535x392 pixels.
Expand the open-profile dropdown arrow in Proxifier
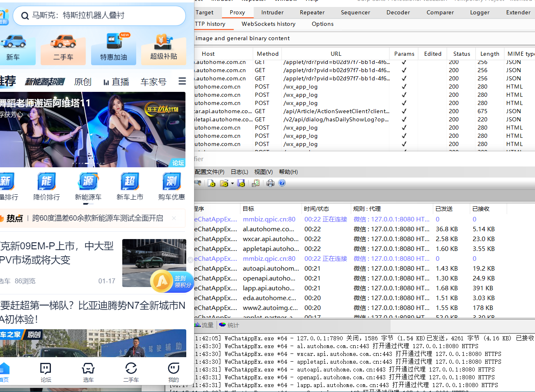232,183
